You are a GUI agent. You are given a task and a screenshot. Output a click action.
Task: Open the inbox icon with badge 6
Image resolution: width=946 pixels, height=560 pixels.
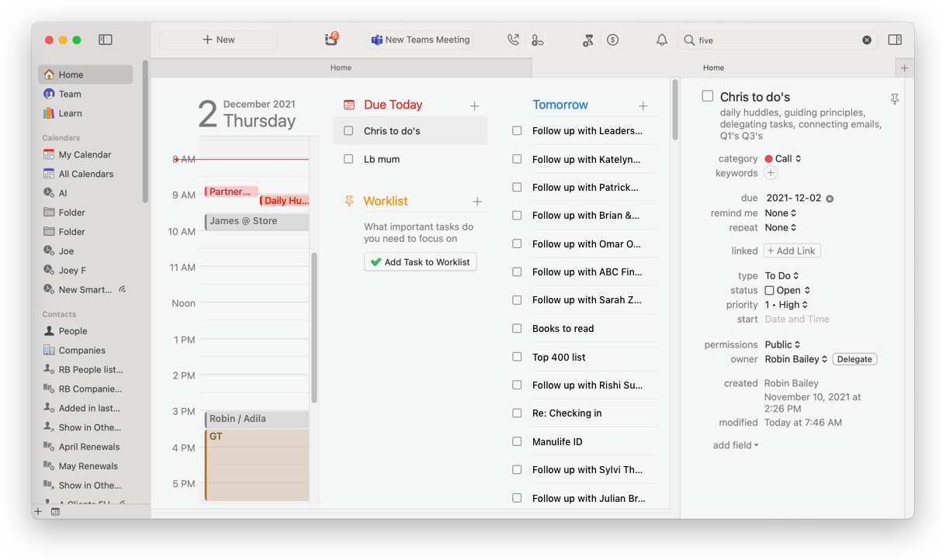[x=331, y=40]
